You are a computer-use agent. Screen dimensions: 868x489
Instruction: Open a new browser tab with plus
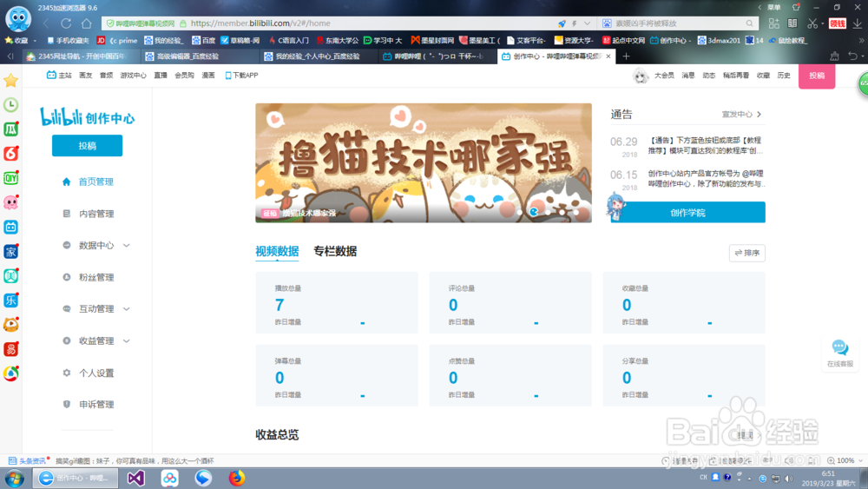[x=626, y=56]
